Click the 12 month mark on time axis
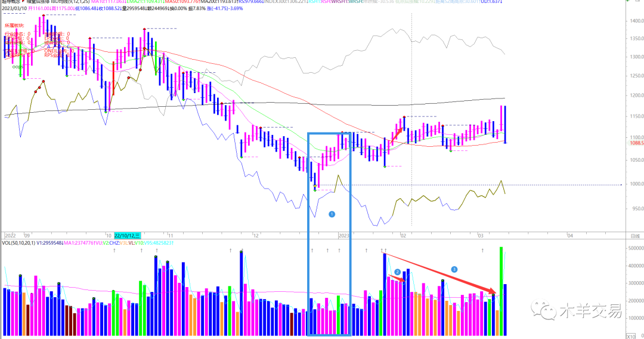644x339 pixels. pyautogui.click(x=256, y=236)
